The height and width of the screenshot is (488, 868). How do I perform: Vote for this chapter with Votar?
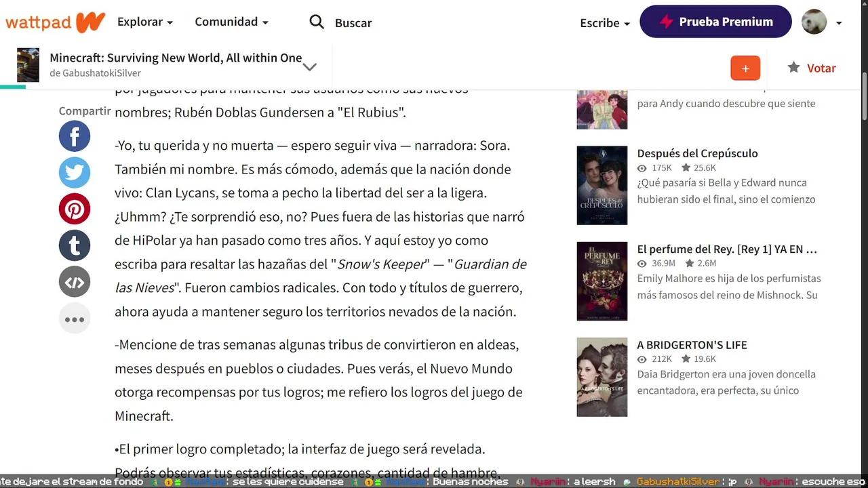(x=812, y=68)
